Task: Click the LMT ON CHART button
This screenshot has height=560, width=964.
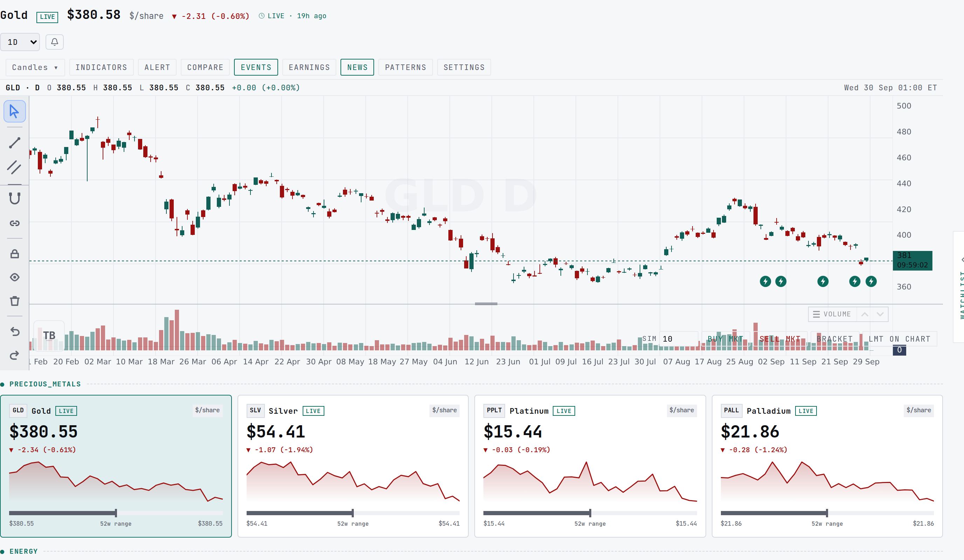Action: point(899,339)
